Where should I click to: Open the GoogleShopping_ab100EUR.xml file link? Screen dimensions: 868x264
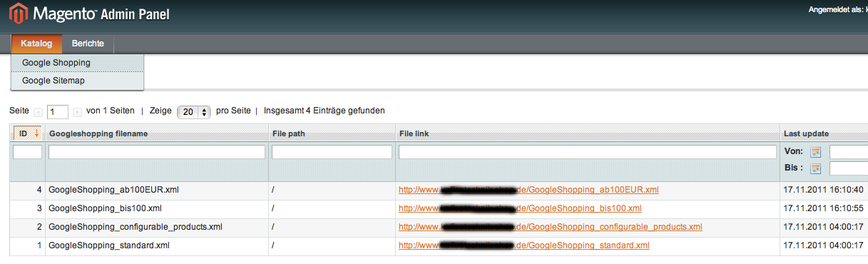pos(529,190)
